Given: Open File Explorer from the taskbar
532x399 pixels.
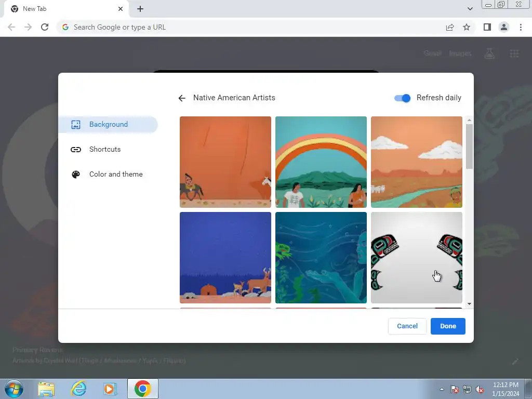Looking at the screenshot, I should click(x=46, y=389).
